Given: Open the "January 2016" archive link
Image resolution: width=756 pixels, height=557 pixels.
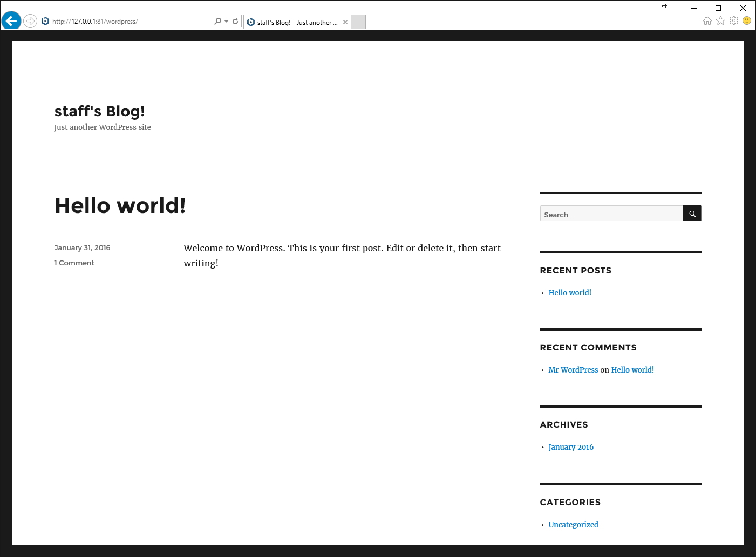Looking at the screenshot, I should pyautogui.click(x=571, y=447).
